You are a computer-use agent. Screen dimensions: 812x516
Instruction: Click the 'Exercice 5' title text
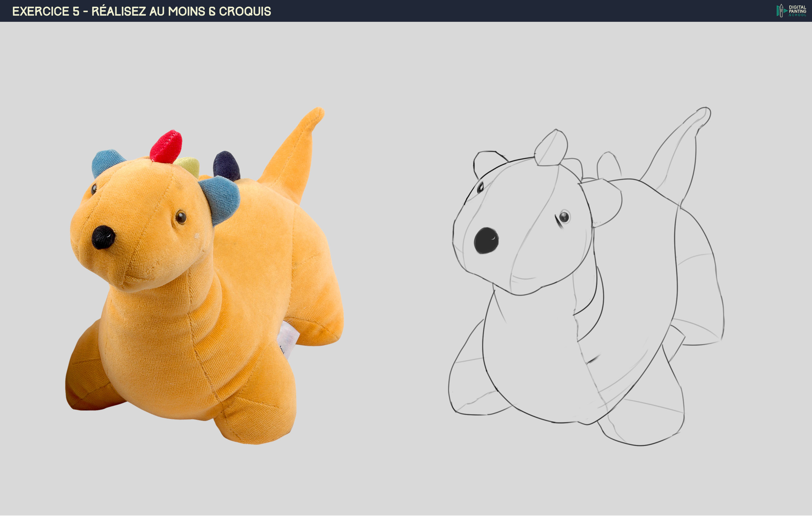point(46,11)
